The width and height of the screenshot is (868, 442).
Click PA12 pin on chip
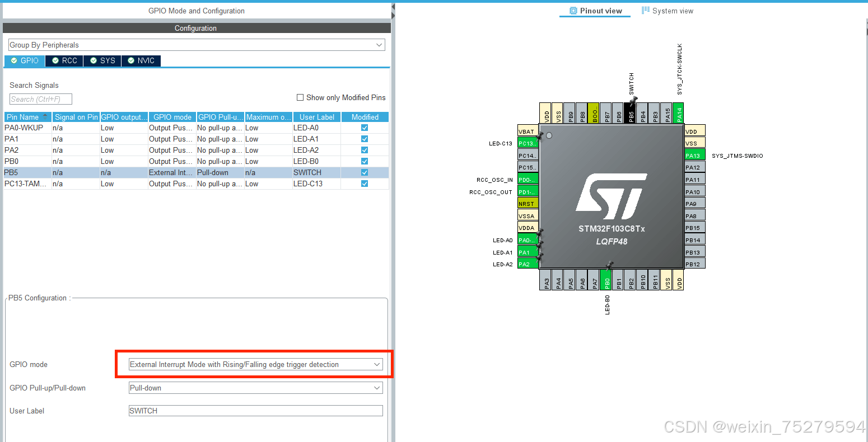(695, 167)
